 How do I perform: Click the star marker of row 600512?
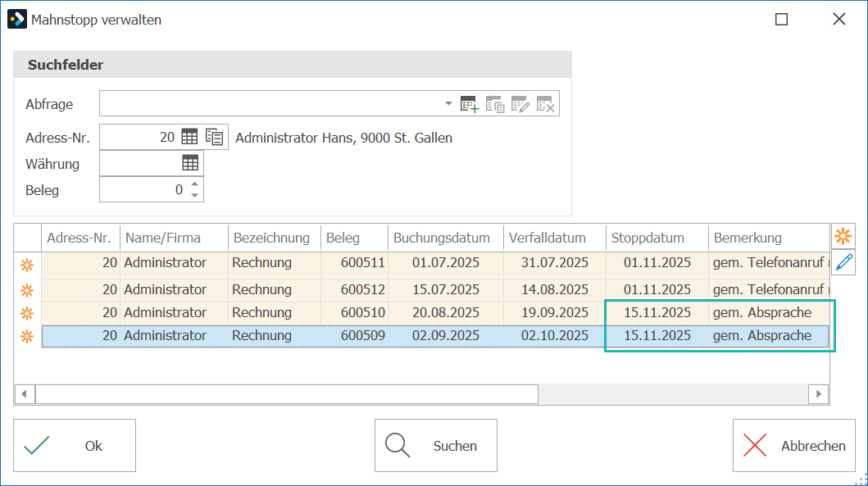[27, 290]
